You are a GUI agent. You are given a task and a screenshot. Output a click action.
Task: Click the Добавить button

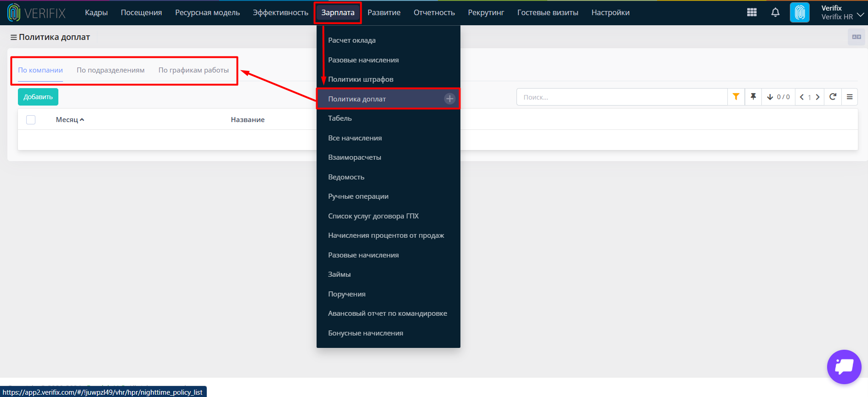(38, 97)
